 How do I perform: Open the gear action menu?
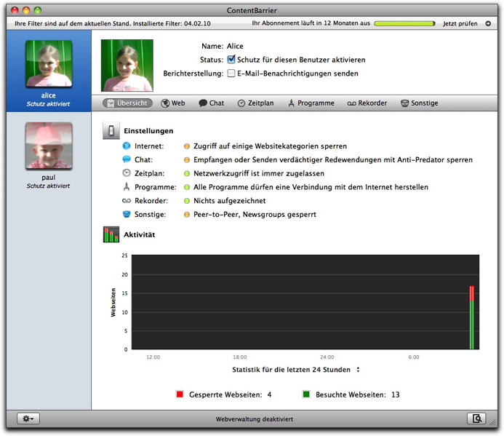(28, 419)
